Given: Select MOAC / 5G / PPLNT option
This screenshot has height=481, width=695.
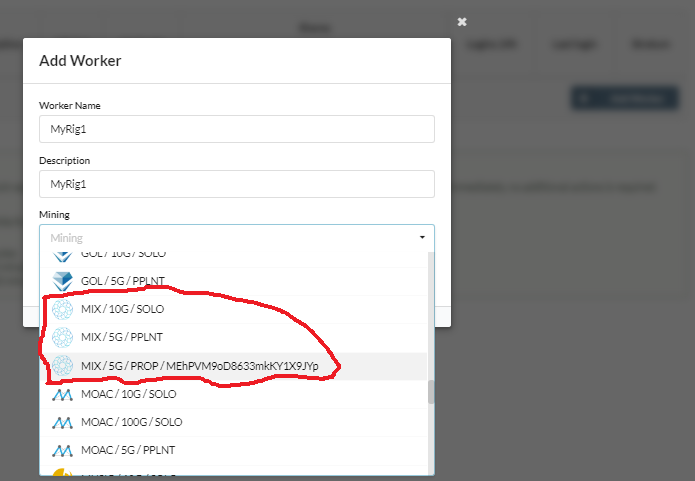Looking at the screenshot, I should coord(234,450).
